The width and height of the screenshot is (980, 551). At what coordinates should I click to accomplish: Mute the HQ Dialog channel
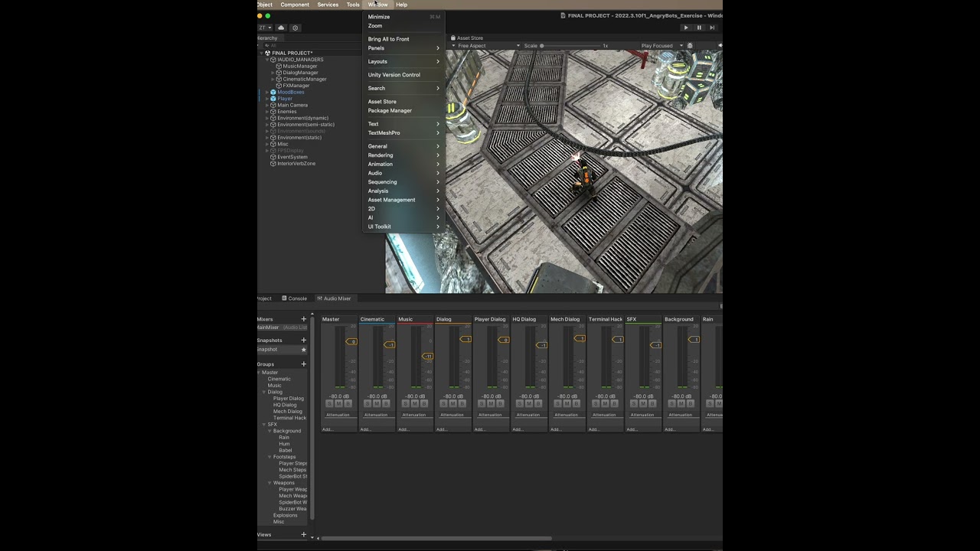(x=529, y=403)
